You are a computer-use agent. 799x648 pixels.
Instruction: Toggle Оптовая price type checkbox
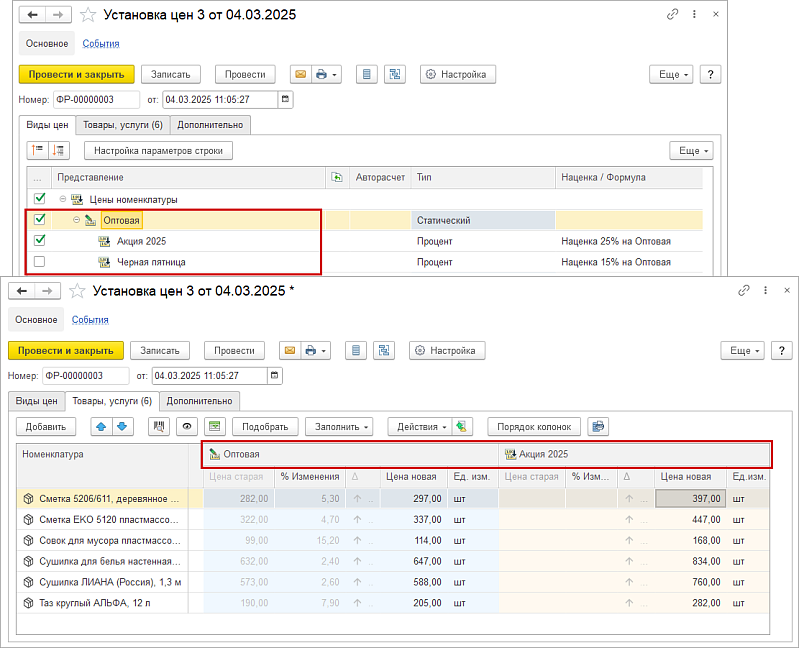click(39, 220)
